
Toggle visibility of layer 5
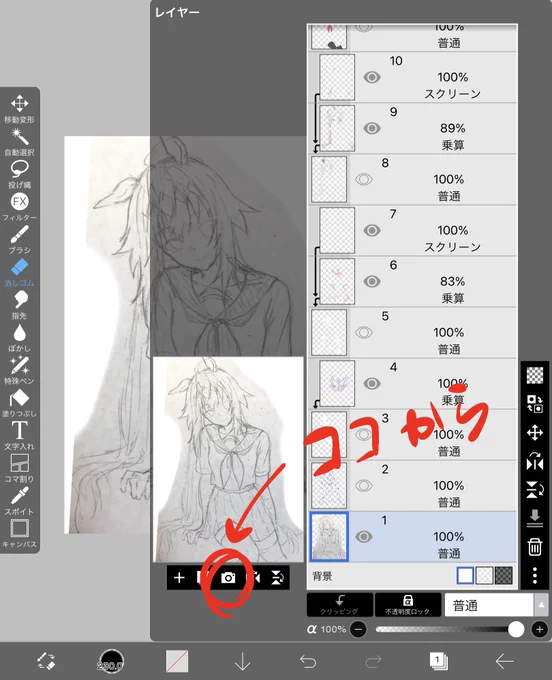[x=364, y=333]
